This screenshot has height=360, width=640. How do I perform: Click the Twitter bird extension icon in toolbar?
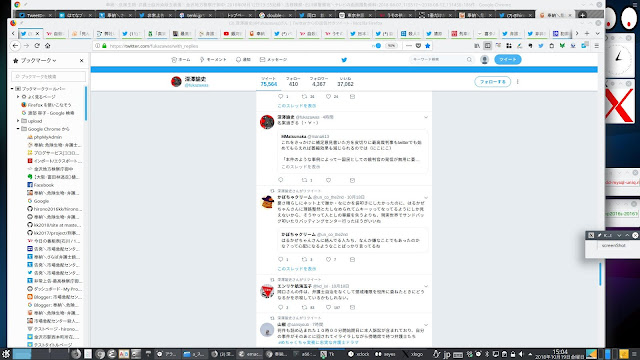[541, 46]
